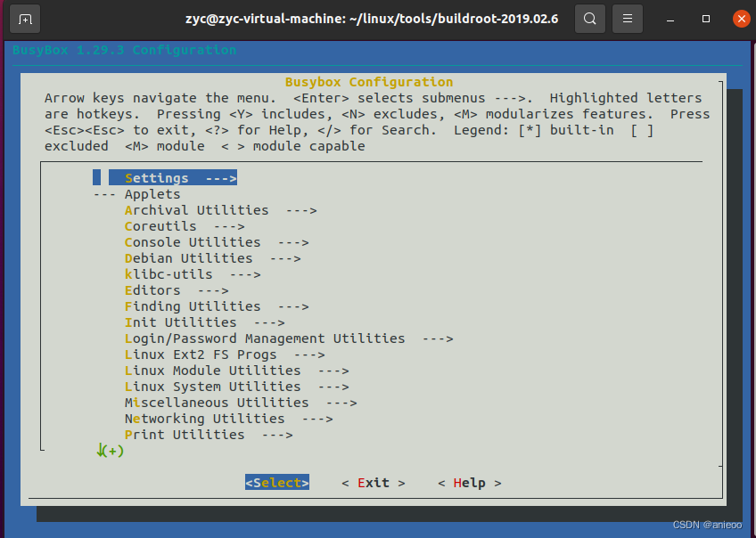The height and width of the screenshot is (538, 756).
Task: Open Init Utilities submenu
Action: click(204, 322)
